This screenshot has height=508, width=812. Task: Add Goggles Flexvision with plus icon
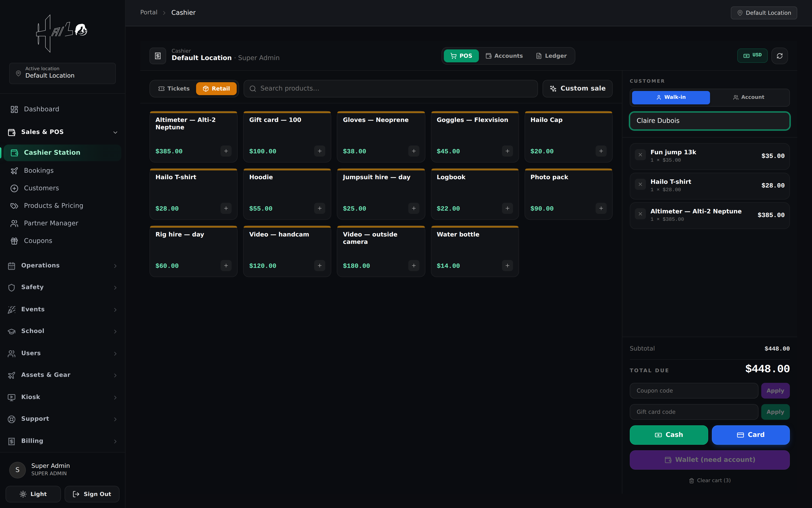(507, 151)
